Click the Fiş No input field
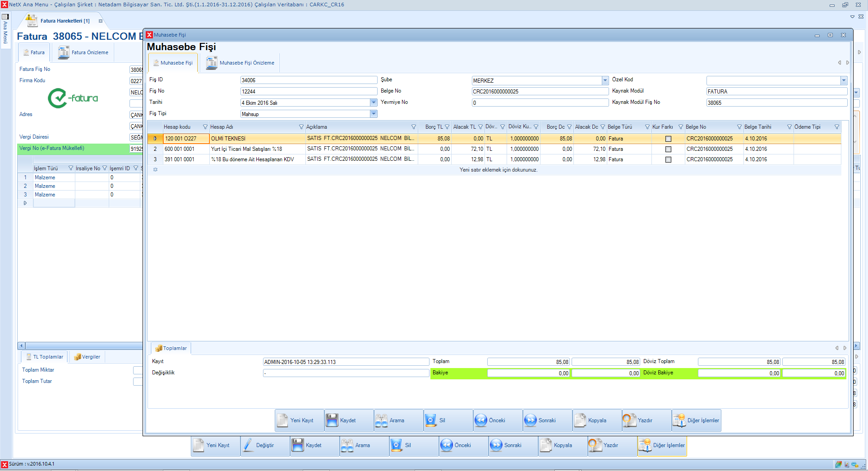Screen dimensions: 868x471 click(309, 91)
